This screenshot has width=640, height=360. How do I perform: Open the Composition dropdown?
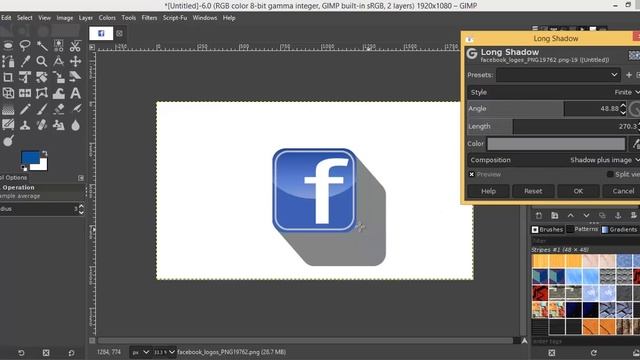point(554,160)
